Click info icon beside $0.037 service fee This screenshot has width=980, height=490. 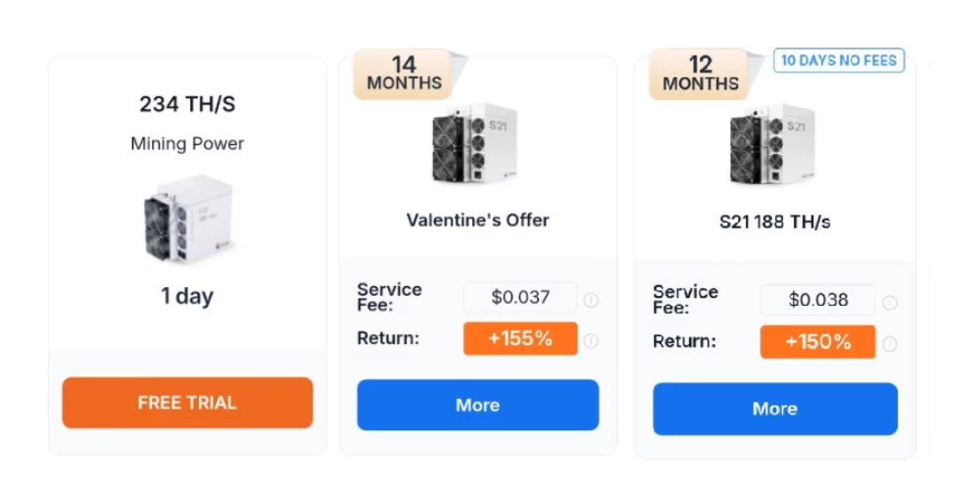coord(591,300)
